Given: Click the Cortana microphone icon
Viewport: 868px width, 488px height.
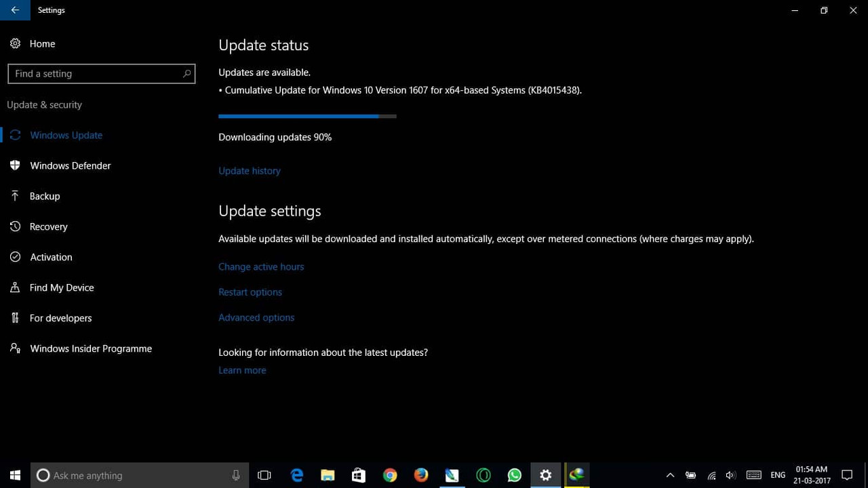Looking at the screenshot, I should point(236,475).
